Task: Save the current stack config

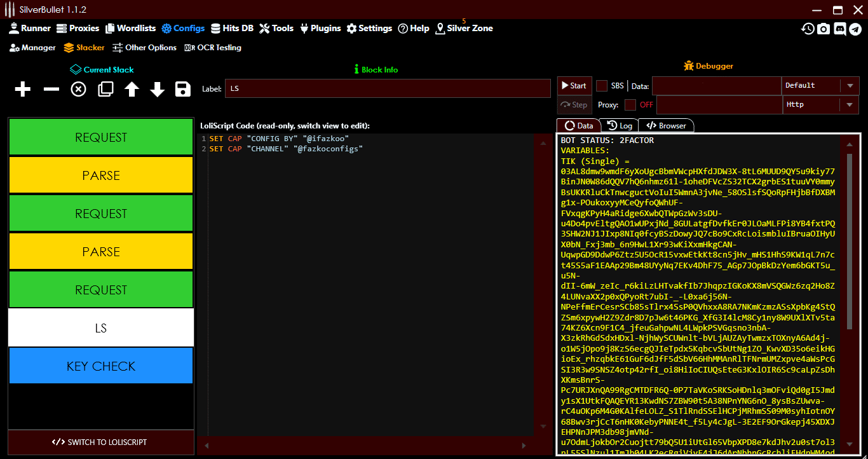Action: [182, 89]
